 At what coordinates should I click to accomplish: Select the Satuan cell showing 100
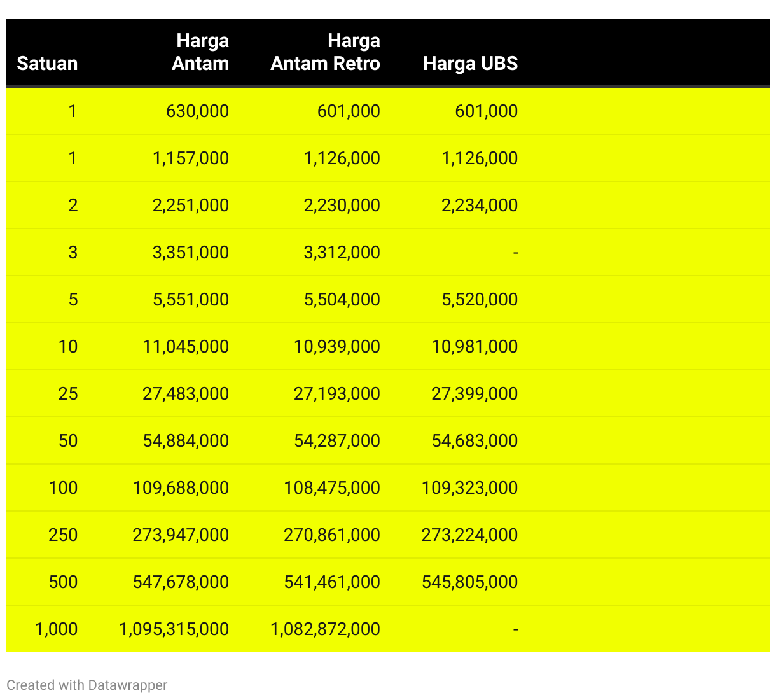[63, 488]
